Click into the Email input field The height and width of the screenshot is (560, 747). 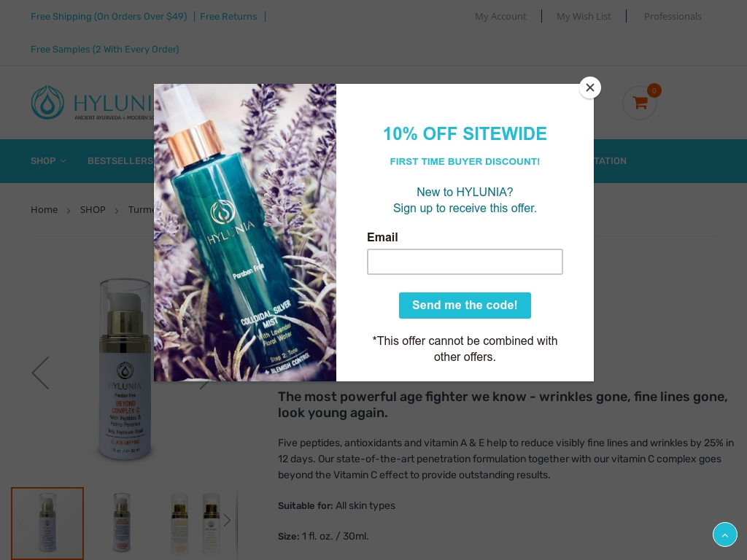click(x=465, y=262)
